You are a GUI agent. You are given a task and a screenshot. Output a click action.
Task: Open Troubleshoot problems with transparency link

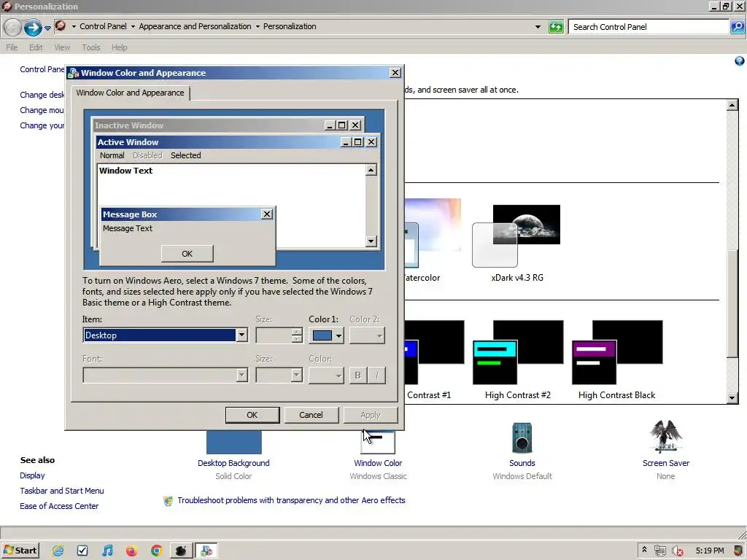click(x=291, y=500)
